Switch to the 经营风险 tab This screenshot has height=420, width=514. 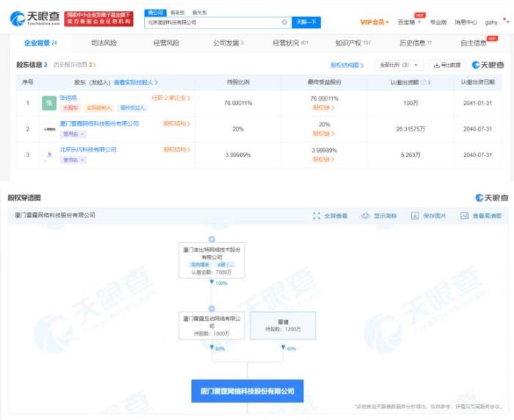(x=166, y=43)
